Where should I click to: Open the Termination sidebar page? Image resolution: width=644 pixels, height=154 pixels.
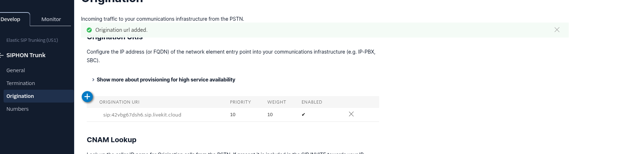pos(21,83)
